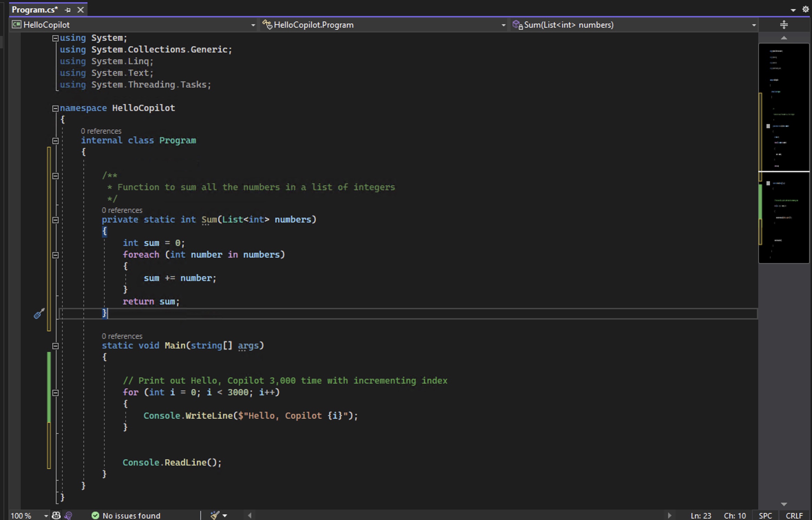Click the split editor window icon
812x520 pixels.
point(784,25)
